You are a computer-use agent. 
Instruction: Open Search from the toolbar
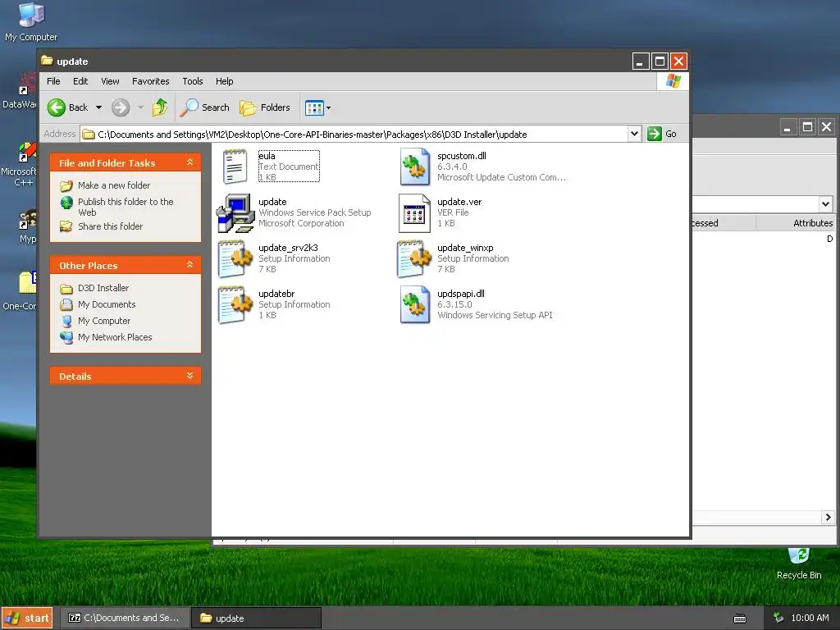[x=204, y=107]
